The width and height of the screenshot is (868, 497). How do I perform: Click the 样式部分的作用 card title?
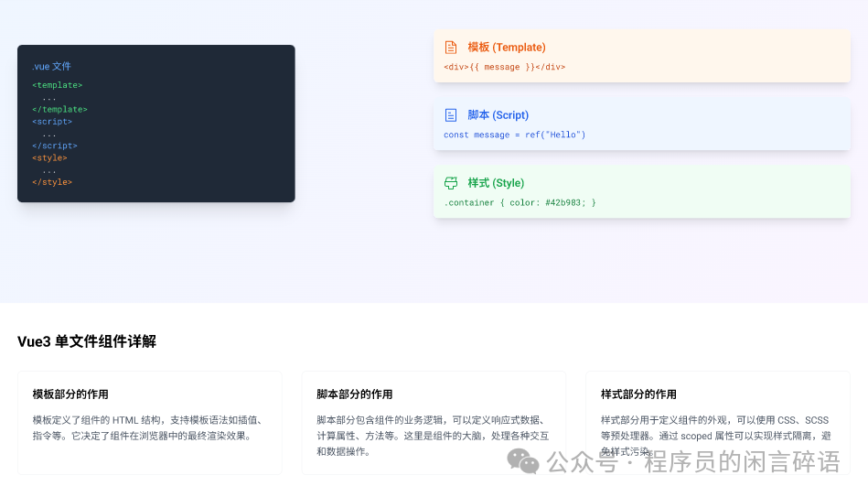pos(638,394)
